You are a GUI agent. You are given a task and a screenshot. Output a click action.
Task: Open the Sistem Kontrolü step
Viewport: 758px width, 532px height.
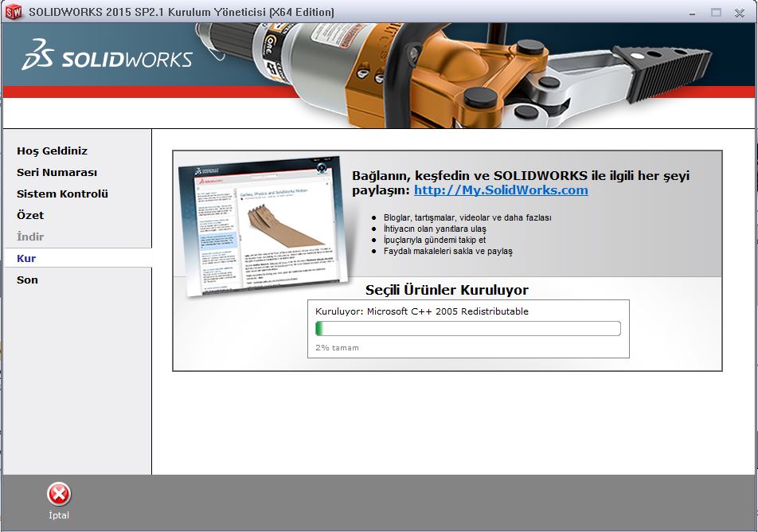point(62,194)
